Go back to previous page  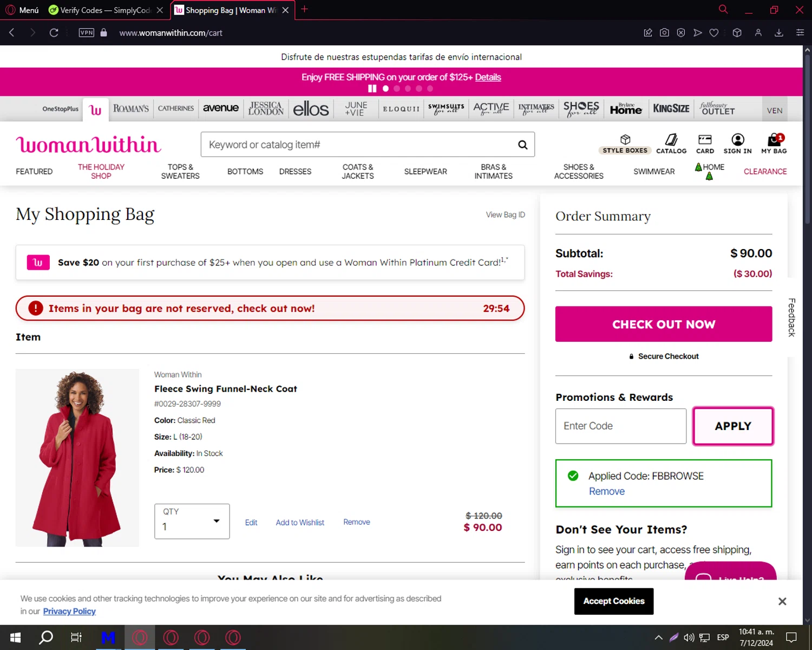click(x=12, y=32)
